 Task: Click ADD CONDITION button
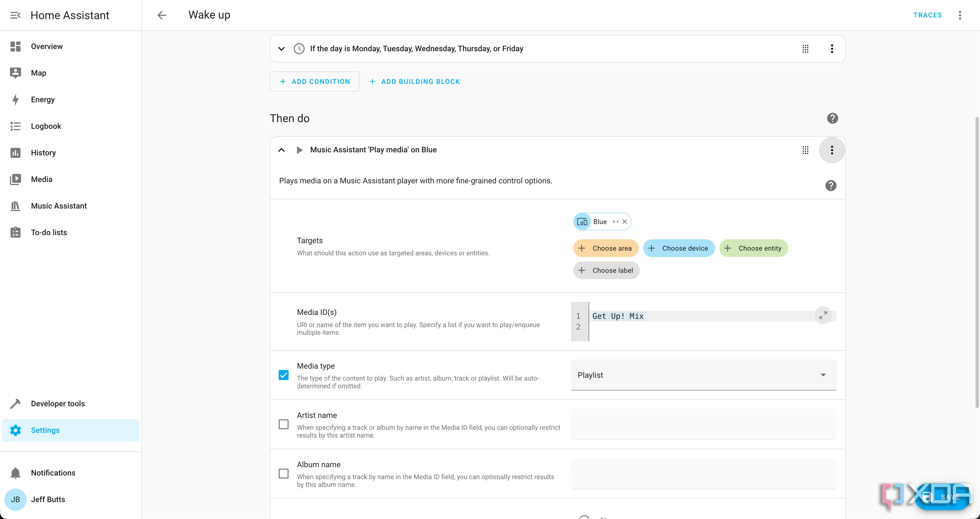click(x=314, y=81)
